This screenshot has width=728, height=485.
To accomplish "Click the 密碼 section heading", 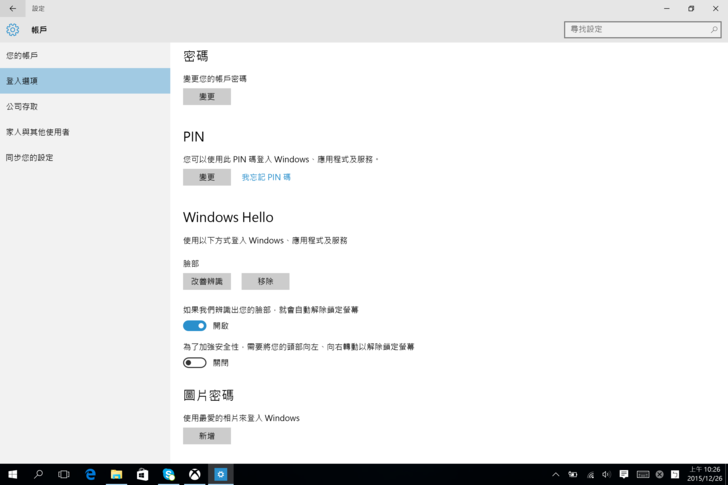I will click(195, 57).
